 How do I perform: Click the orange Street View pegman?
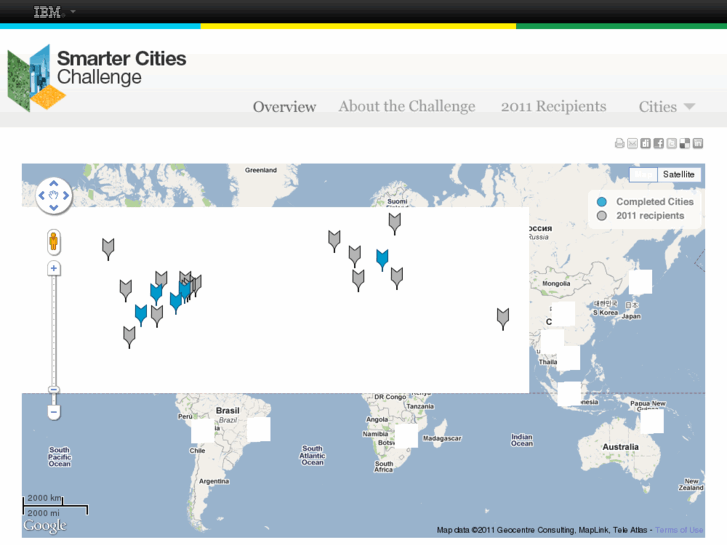(x=54, y=242)
